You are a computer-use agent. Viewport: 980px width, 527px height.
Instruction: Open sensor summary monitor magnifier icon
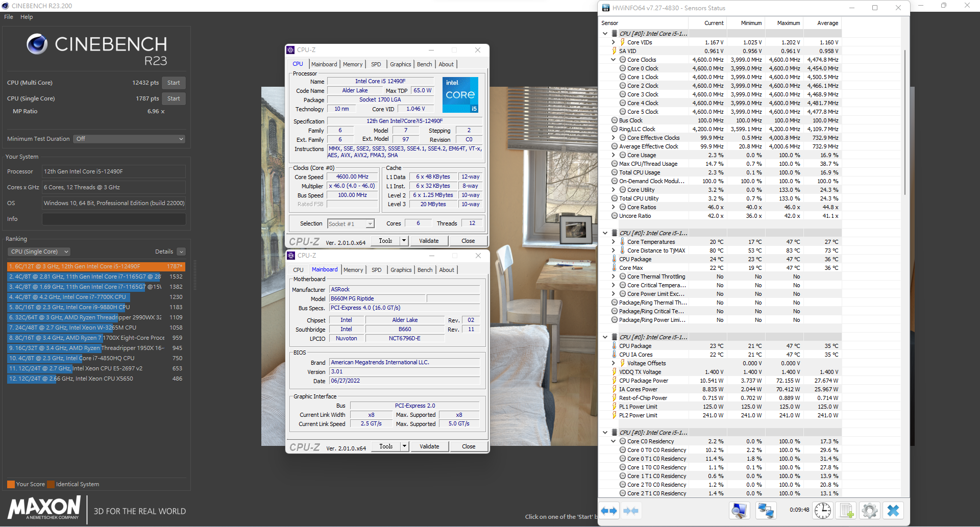[739, 511]
